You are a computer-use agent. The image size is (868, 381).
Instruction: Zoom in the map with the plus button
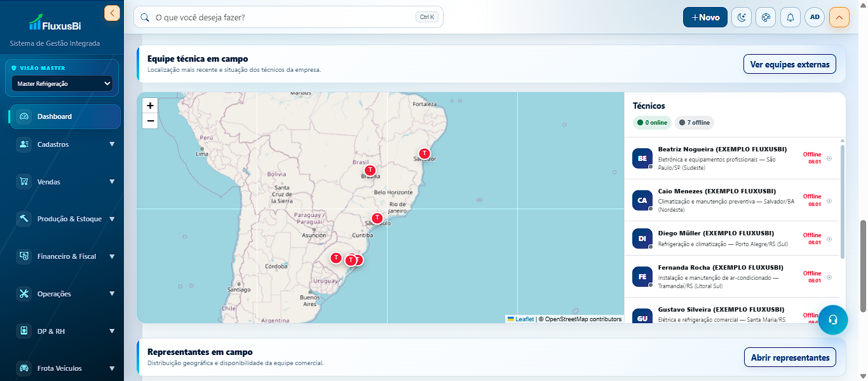pyautogui.click(x=150, y=106)
